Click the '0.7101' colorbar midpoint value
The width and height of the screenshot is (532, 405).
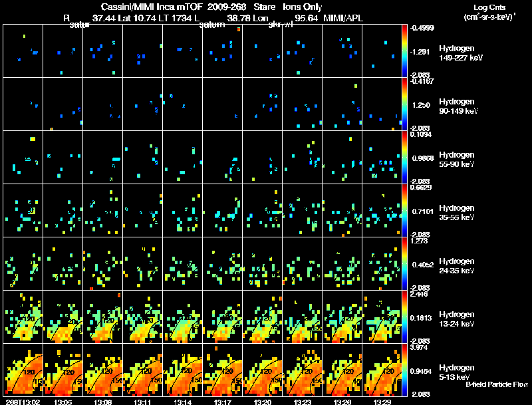[422, 211]
